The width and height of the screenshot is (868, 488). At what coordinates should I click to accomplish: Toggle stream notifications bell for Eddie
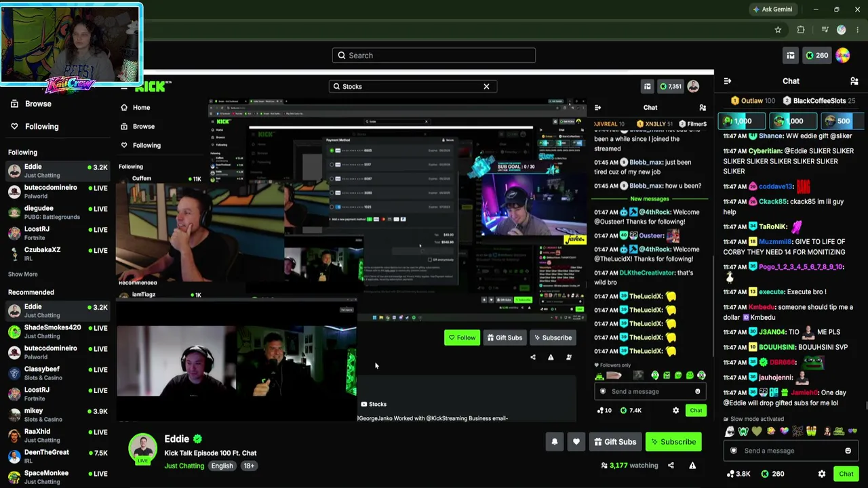[555, 442]
